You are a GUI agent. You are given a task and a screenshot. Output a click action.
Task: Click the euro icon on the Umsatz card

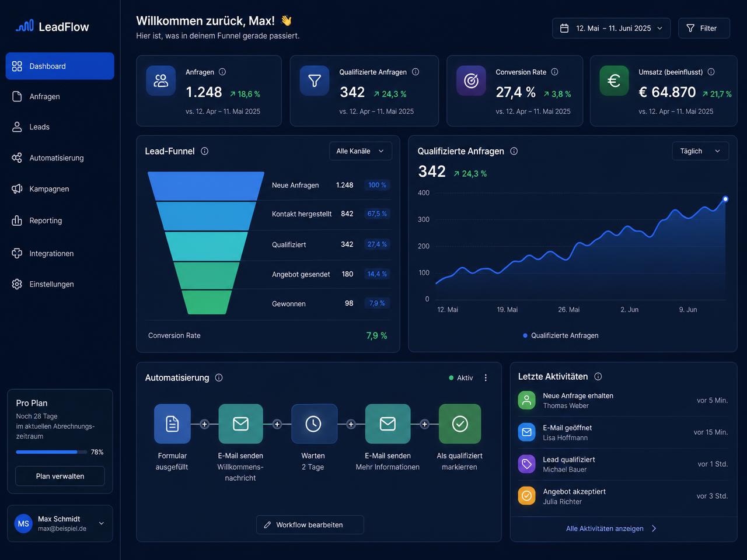click(x=614, y=80)
